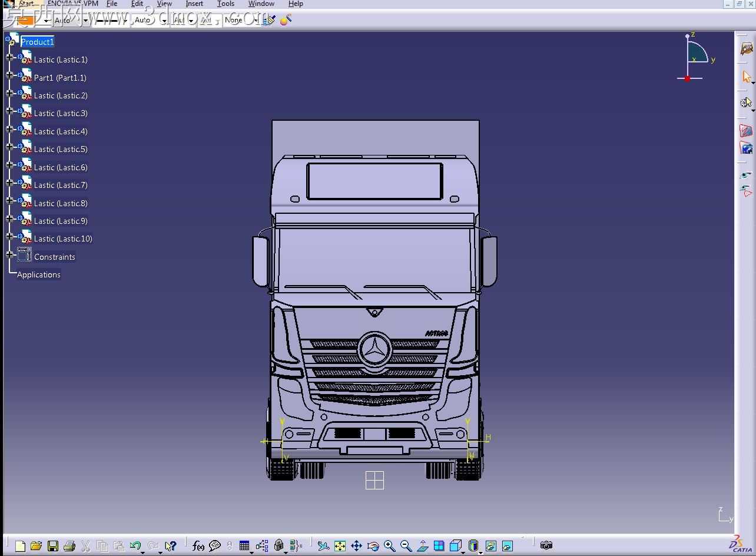Open the Help menu
756x556 pixels.
click(x=296, y=4)
